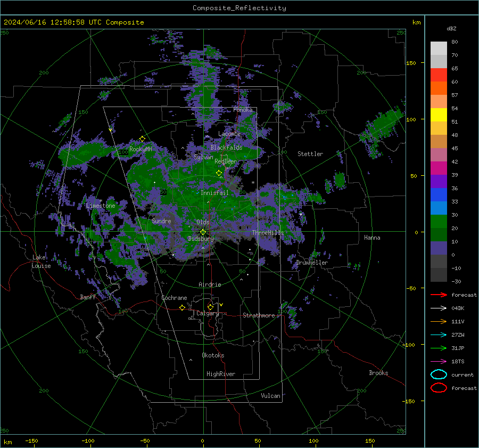This screenshot has height=448, width=479.
Task: Click the ThreeHills town label
Action: [268, 233]
